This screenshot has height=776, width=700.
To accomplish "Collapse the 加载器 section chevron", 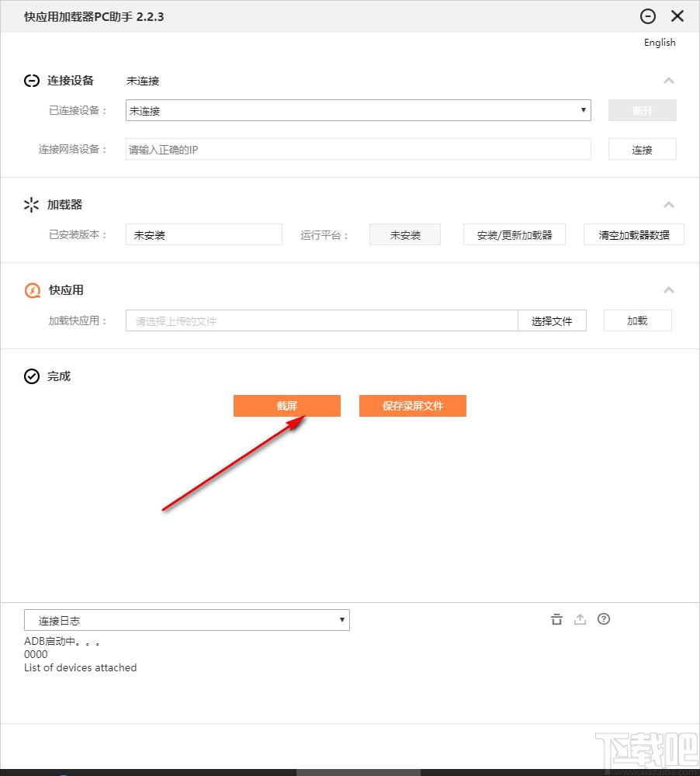I will click(x=669, y=205).
